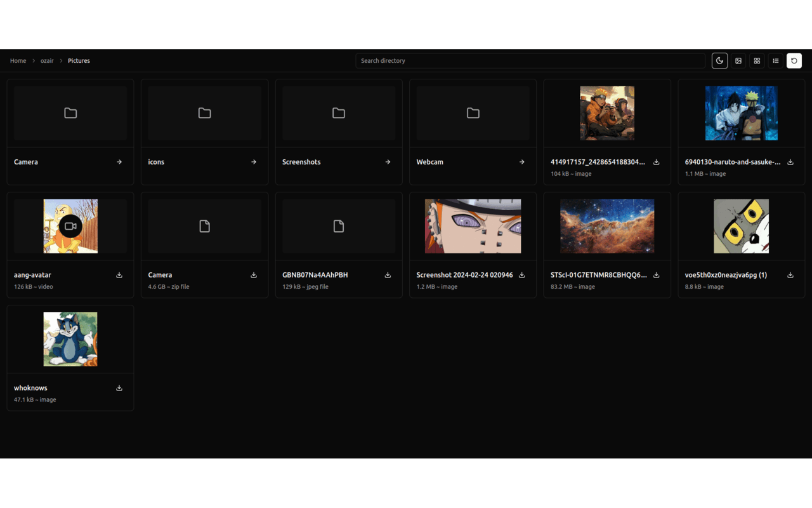The width and height of the screenshot is (812, 508).
Task: Switch to list view layout
Action: pos(775,60)
